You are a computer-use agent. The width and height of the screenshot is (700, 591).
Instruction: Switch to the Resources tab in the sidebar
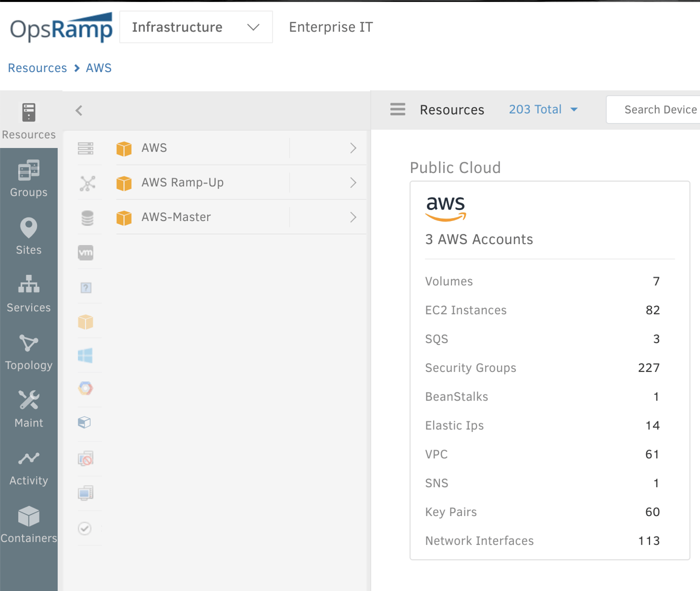pyautogui.click(x=28, y=120)
